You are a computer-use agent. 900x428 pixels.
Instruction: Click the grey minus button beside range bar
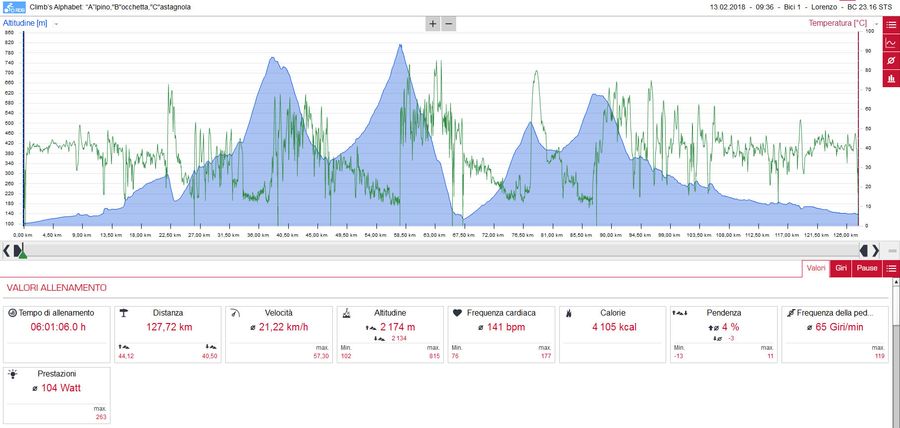(x=892, y=251)
